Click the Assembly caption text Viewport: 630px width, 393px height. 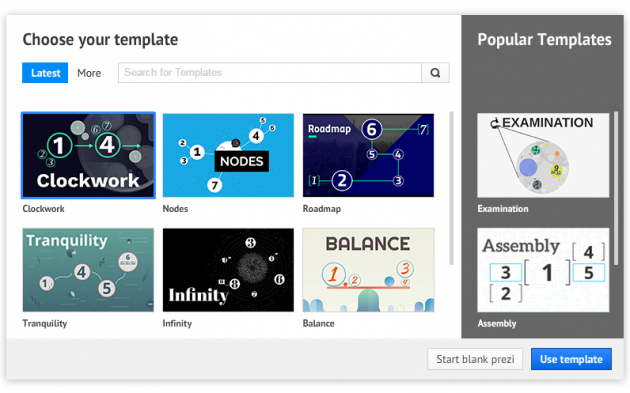click(497, 323)
